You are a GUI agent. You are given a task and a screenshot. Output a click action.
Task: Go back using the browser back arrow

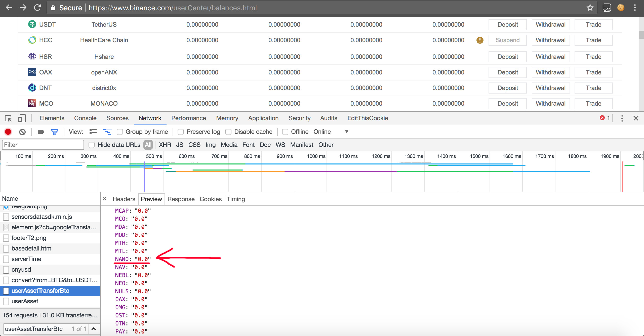pos(9,8)
